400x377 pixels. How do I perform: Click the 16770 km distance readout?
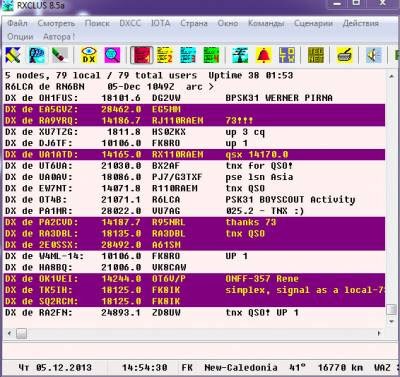click(x=340, y=368)
